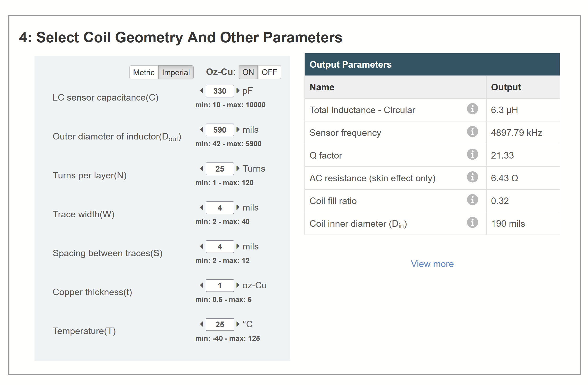This screenshot has height=385, width=588.
Task: Switch units to Metric
Action: [144, 72]
